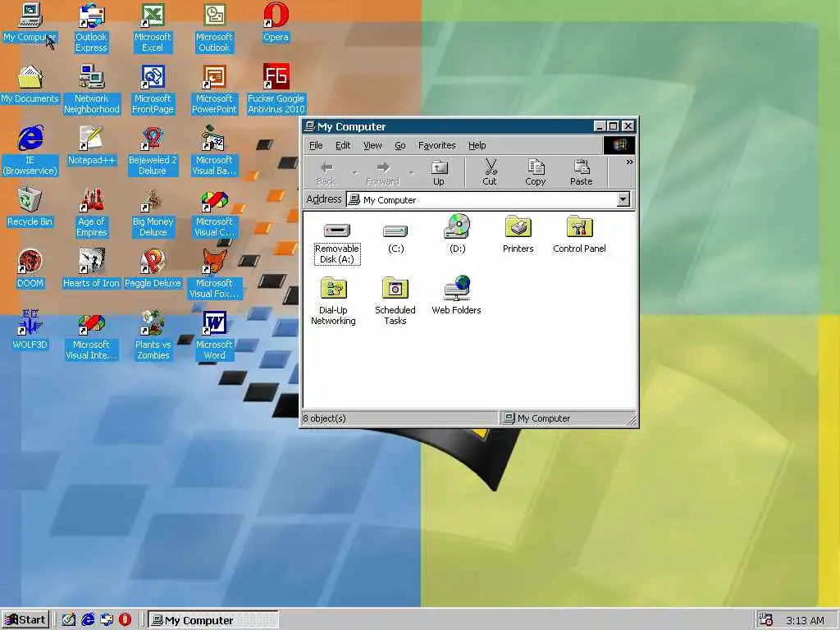Open the Start menu button
This screenshot has width=840, height=630.
pyautogui.click(x=25, y=620)
